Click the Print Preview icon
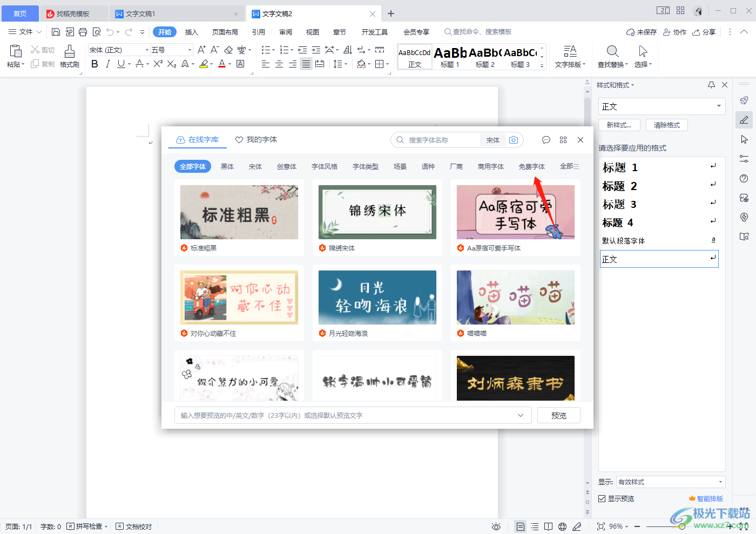Image resolution: width=756 pixels, height=534 pixels. tap(97, 32)
